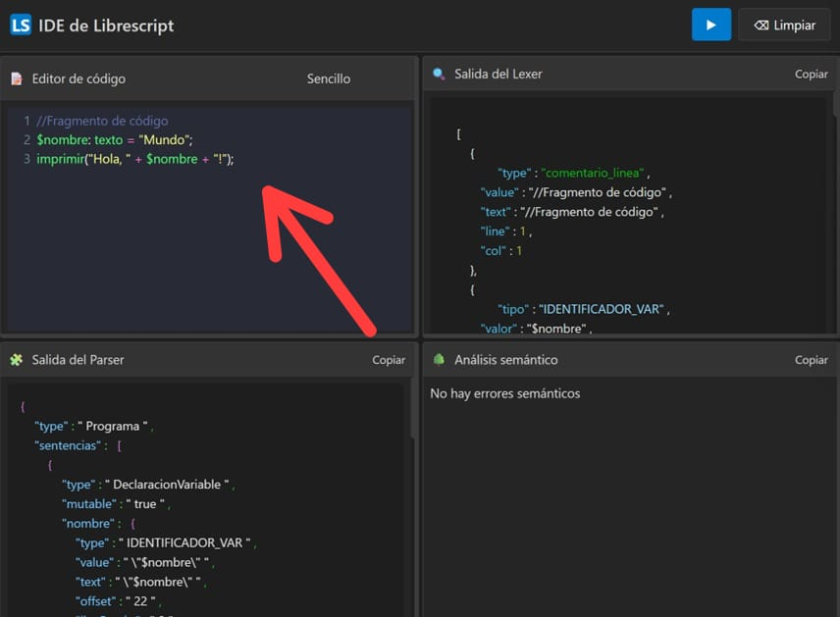Image resolution: width=840 pixels, height=617 pixels.
Task: Click the "sentencias" key in Parser output
Action: (x=68, y=445)
